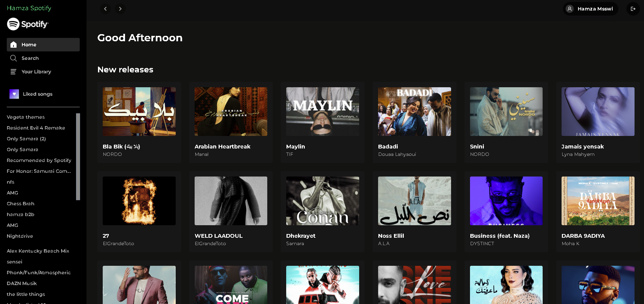Open Arabian Heartbreak album cover
The image size is (644, 304).
(231, 112)
